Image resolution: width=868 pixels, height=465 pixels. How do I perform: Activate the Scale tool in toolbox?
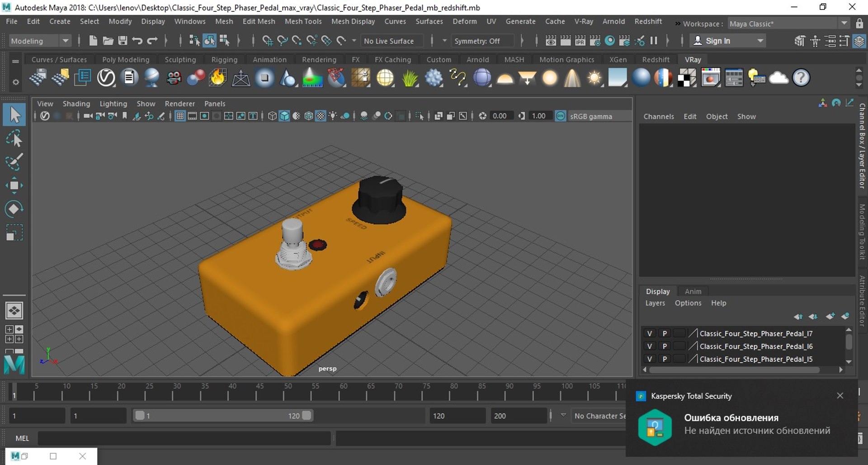[14, 232]
